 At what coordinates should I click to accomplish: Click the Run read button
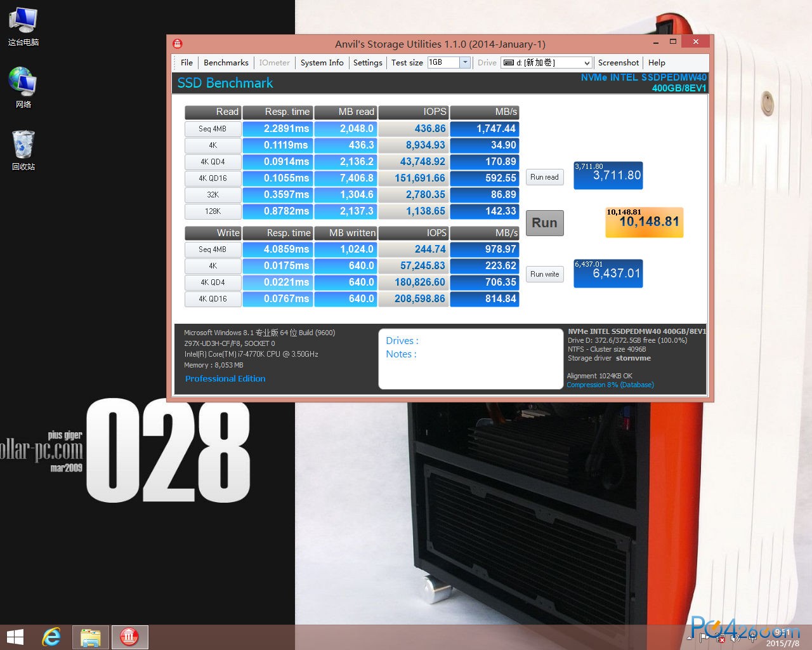545,177
